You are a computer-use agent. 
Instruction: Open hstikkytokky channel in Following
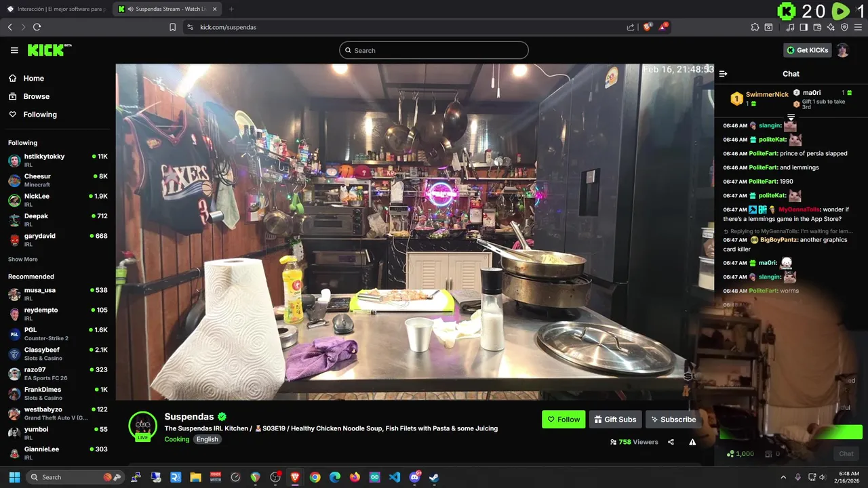point(58,161)
